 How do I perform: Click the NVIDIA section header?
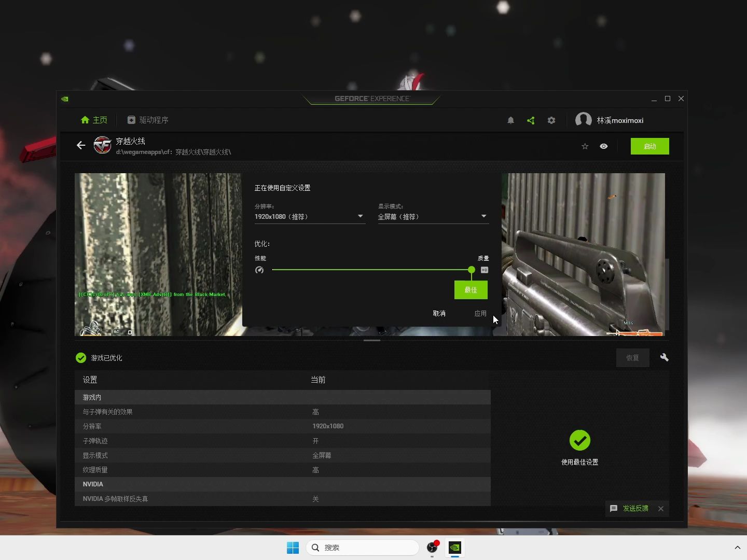tap(283, 484)
